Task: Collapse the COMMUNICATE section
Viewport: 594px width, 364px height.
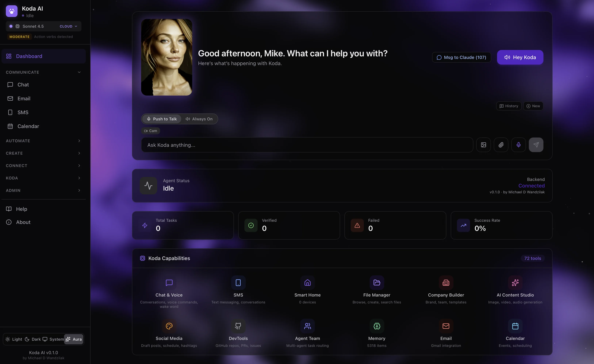Action: (44, 72)
